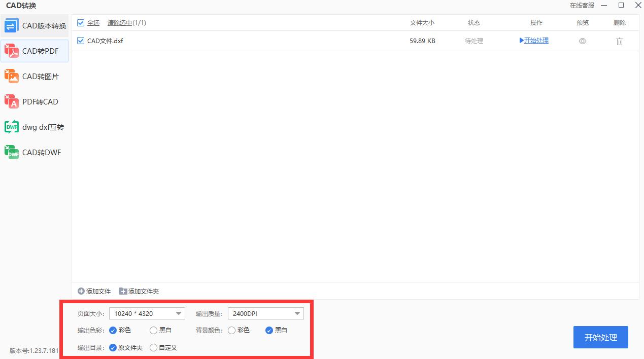Delete CAD文件.dxf with the trash icon

coord(620,41)
